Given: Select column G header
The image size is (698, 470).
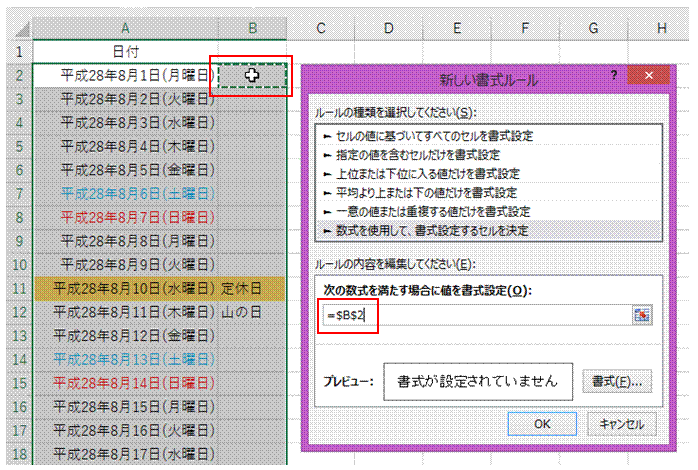Looking at the screenshot, I should (x=593, y=29).
